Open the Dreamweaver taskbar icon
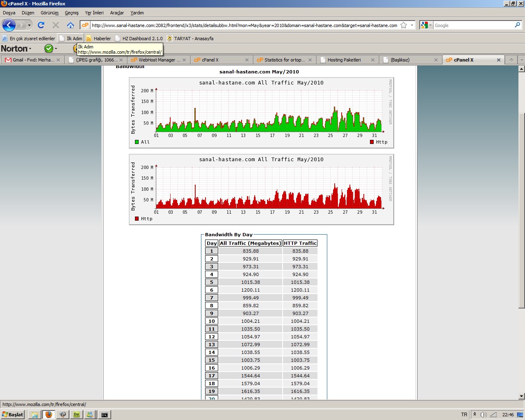 coord(76,415)
